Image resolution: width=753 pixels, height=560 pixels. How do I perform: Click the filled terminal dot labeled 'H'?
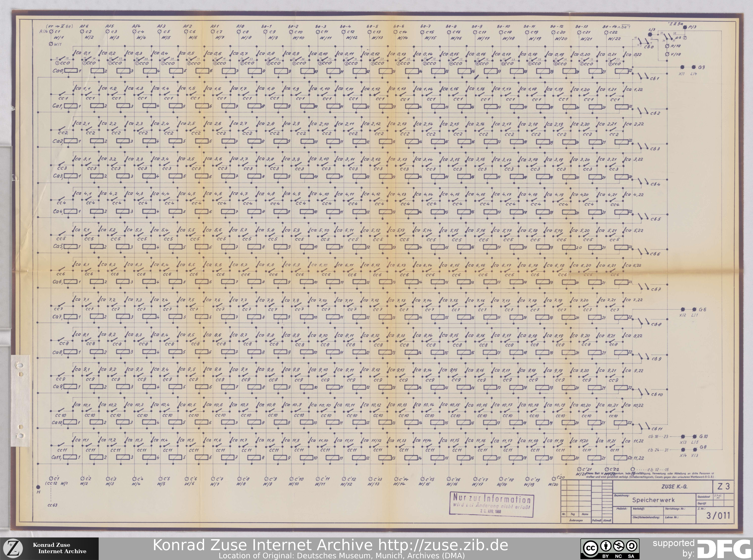(x=38, y=487)
